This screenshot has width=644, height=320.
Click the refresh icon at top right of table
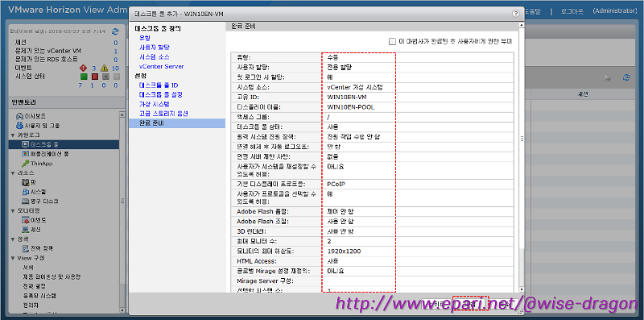[x=626, y=77]
